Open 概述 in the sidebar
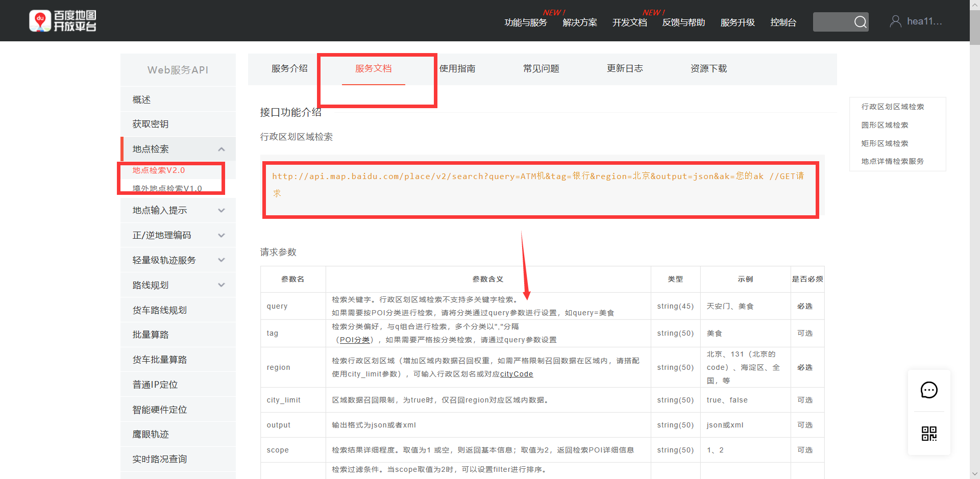 coord(178,99)
